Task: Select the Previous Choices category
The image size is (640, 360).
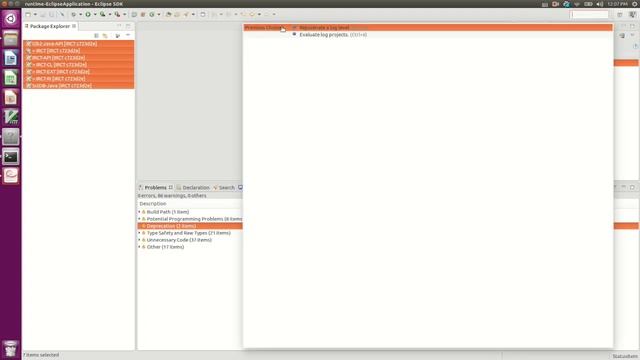Action: (x=264, y=28)
